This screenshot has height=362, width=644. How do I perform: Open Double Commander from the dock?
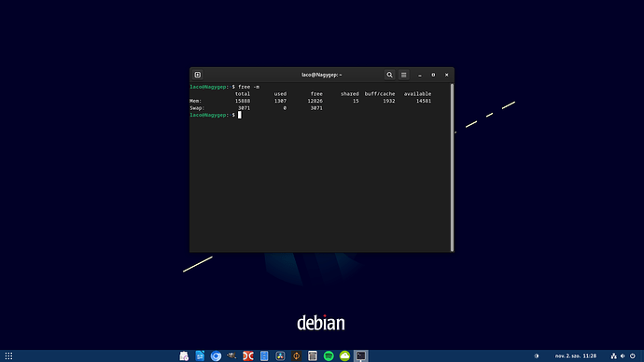tap(248, 355)
